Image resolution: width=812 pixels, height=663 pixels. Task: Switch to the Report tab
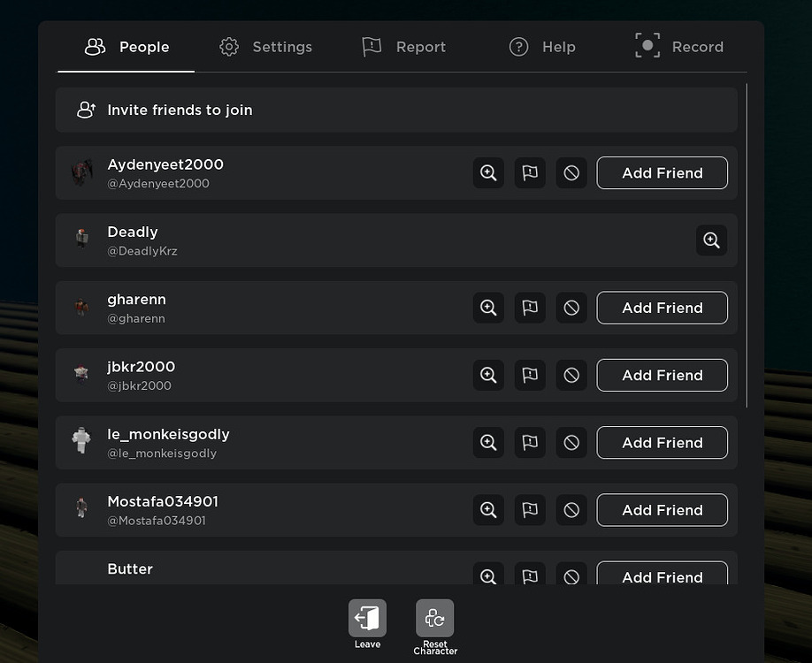click(x=403, y=46)
